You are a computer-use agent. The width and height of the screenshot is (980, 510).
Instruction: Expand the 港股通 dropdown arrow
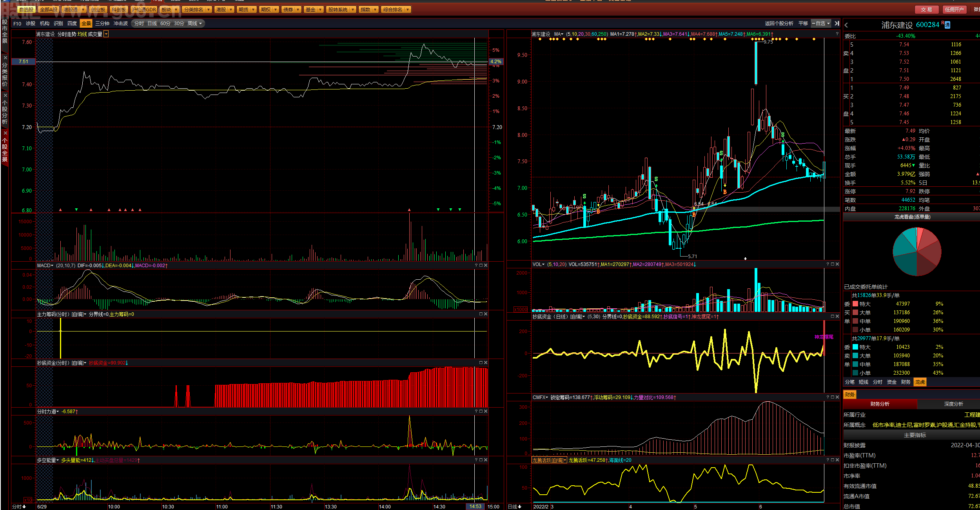83,9
